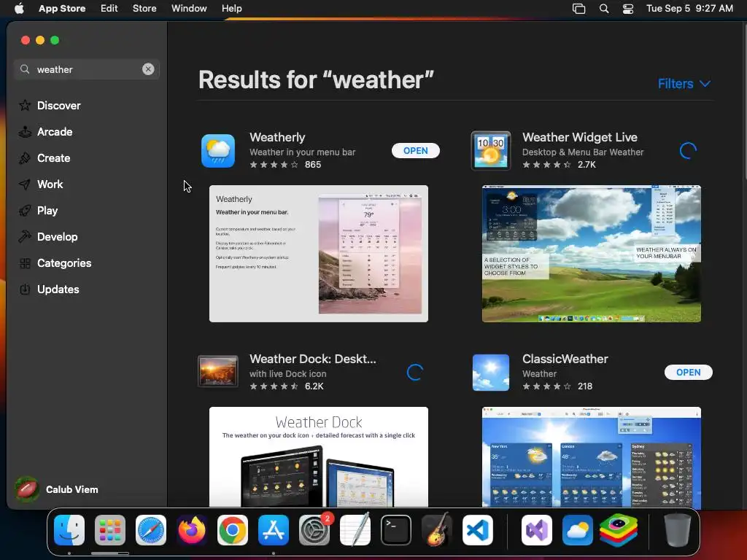Image resolution: width=747 pixels, height=560 pixels.
Task: Click the Calub Viem profile avatar
Action: point(27,489)
